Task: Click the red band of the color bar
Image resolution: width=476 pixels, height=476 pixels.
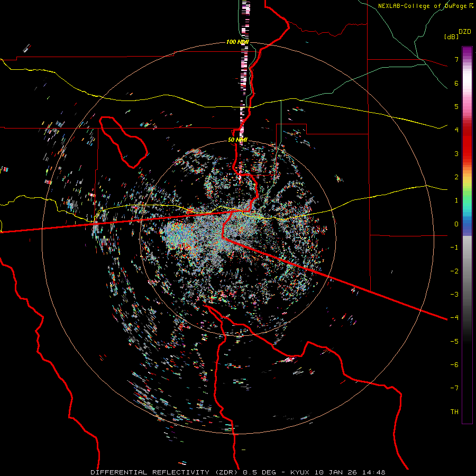Action: (x=467, y=143)
